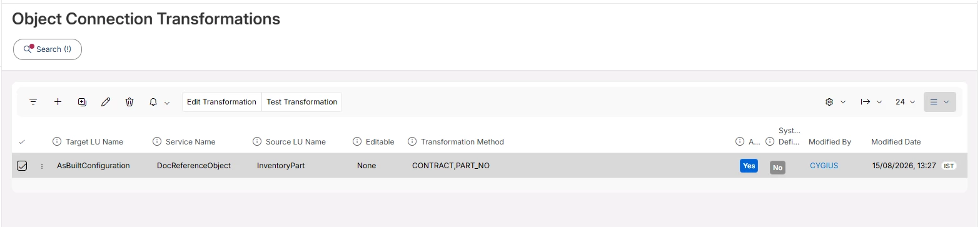Image resolution: width=980 pixels, height=227 pixels.
Task: Expand the settings gear dropdown
Action: (835, 102)
